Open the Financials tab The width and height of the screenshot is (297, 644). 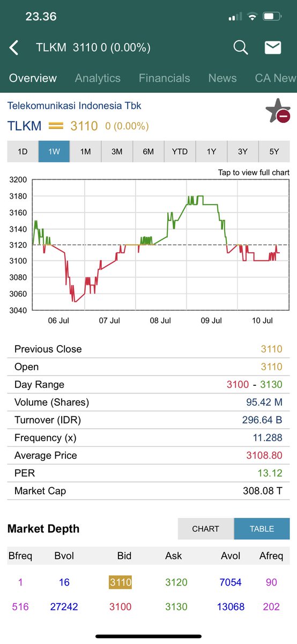pos(164,78)
